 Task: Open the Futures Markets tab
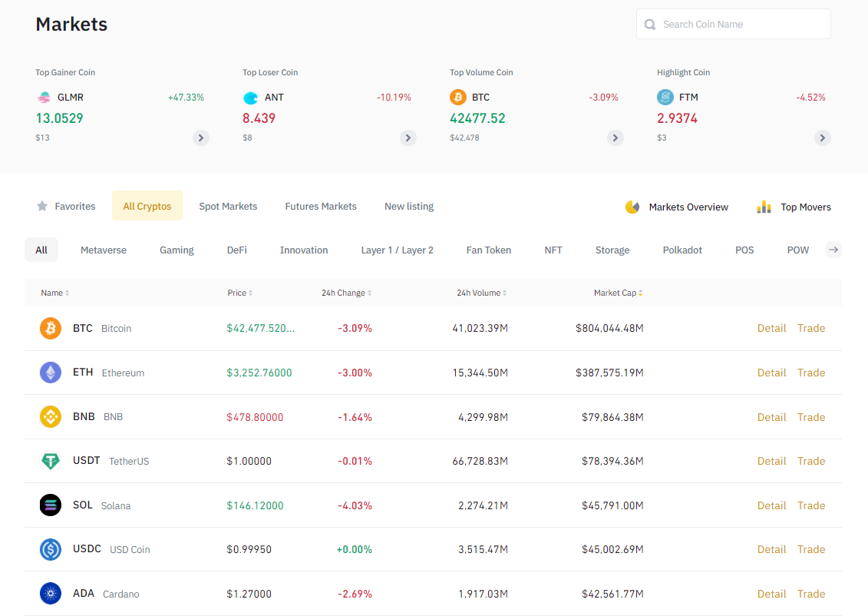pyautogui.click(x=321, y=206)
